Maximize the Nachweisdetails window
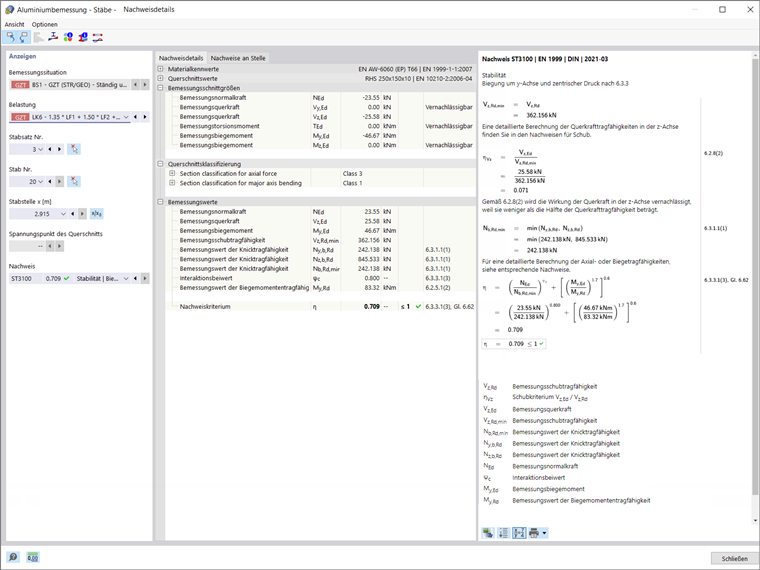 pyautogui.click(x=722, y=9)
